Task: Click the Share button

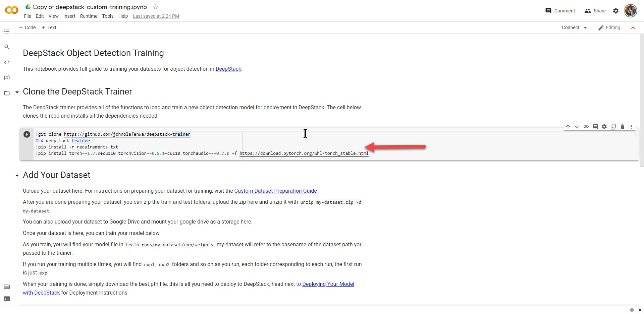Action: 595,11
